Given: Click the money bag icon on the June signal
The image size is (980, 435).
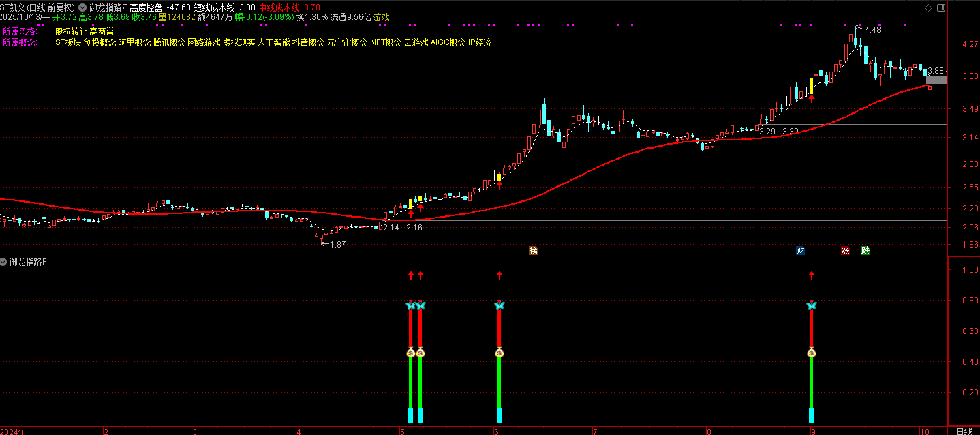Looking at the screenshot, I should click(499, 352).
